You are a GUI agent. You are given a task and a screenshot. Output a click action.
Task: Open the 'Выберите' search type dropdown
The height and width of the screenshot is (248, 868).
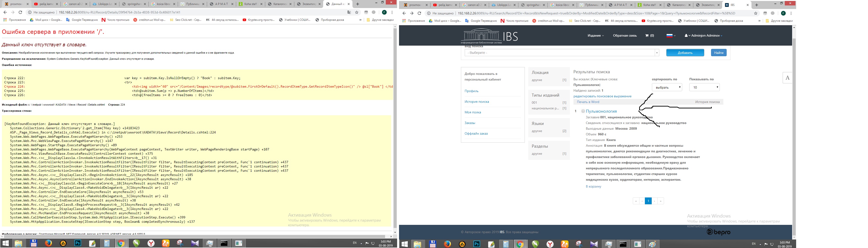tap(561, 53)
